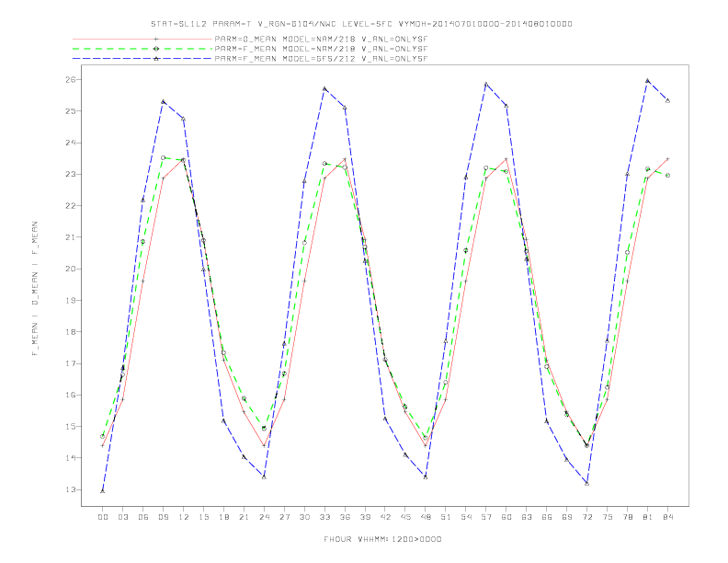Click the chart title beginning STAT=SL1L2
The width and height of the screenshot is (728, 563).
361,24
